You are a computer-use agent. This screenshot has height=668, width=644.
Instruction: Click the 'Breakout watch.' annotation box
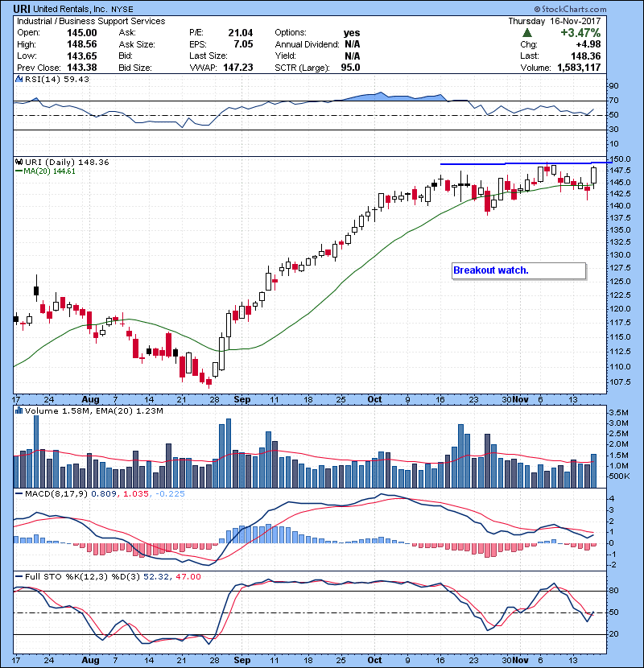(x=518, y=270)
